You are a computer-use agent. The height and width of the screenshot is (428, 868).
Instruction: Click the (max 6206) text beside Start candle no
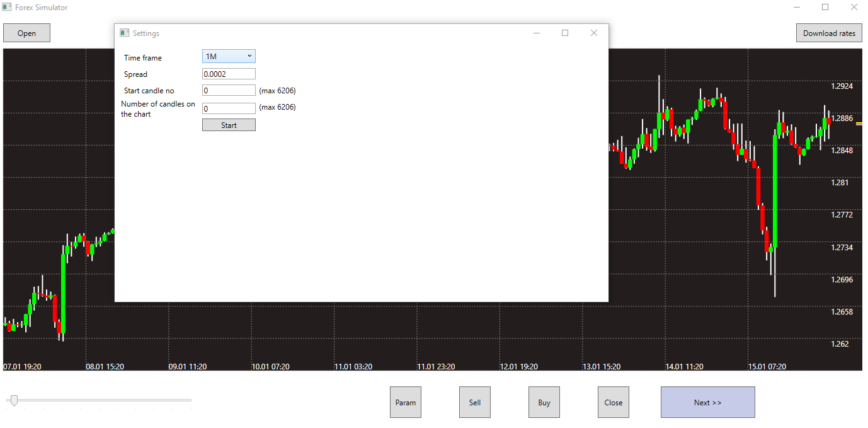[x=277, y=91]
